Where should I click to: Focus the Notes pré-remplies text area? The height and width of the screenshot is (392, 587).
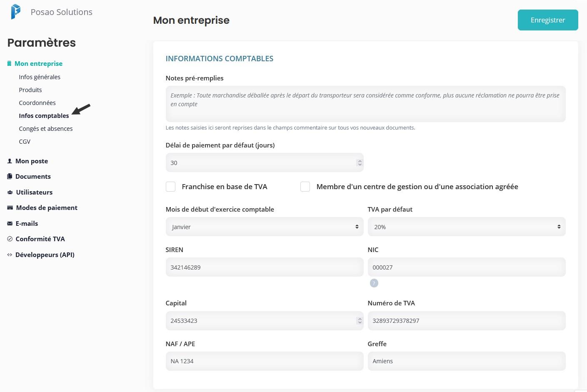[365, 104]
